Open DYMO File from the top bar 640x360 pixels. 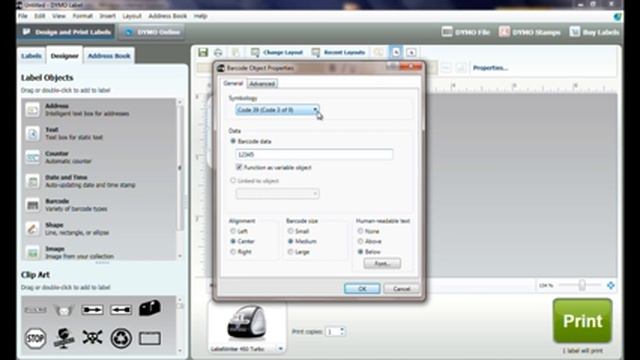point(466,32)
